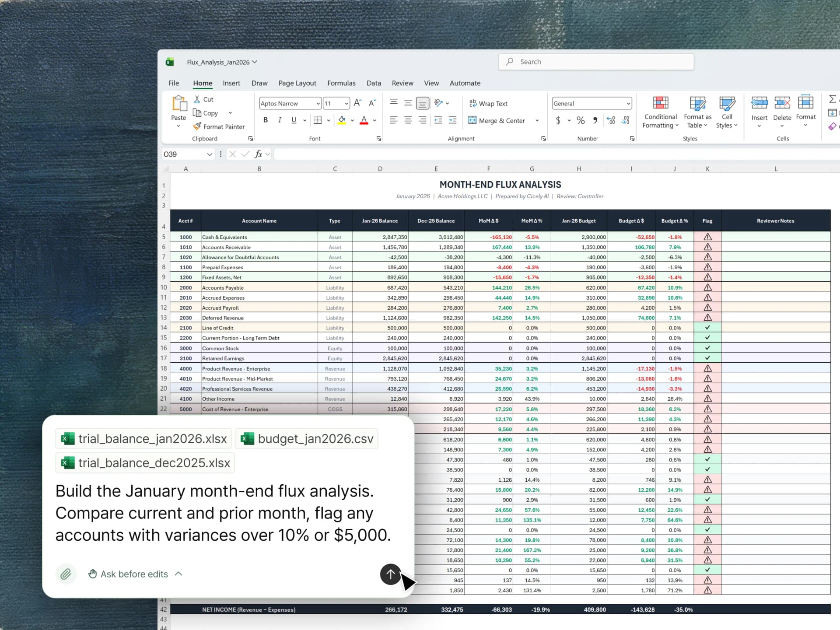The height and width of the screenshot is (630, 840).
Task: Collapse the Ask before edits setting
Action: click(178, 574)
